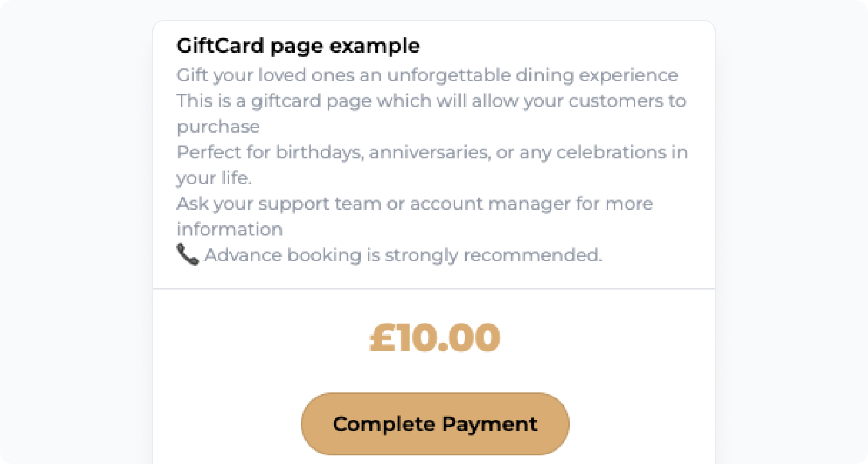Viewport: 868px width, 464px height.
Task: Click the sentence starting This is a giftcard page
Action: (x=432, y=113)
